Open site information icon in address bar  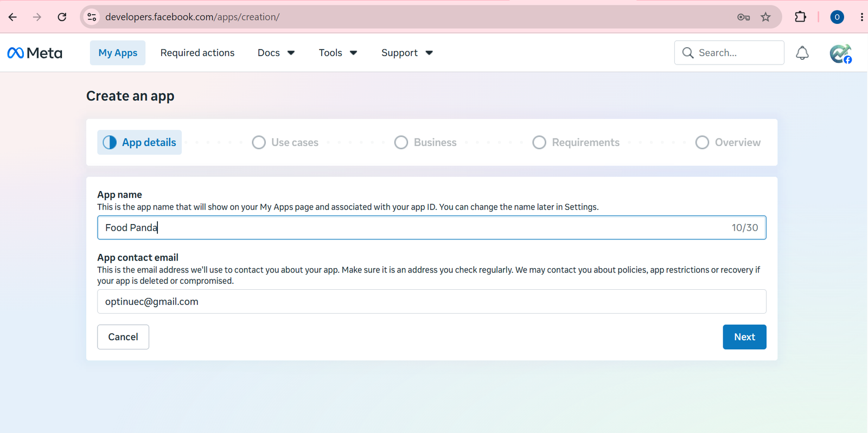click(92, 17)
